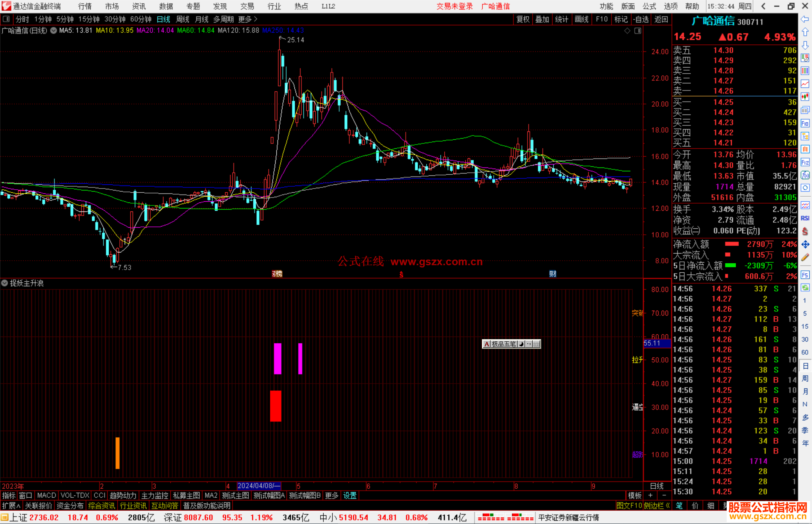
Task: Click the magenta bar in indicator chart
Action: 277,358
